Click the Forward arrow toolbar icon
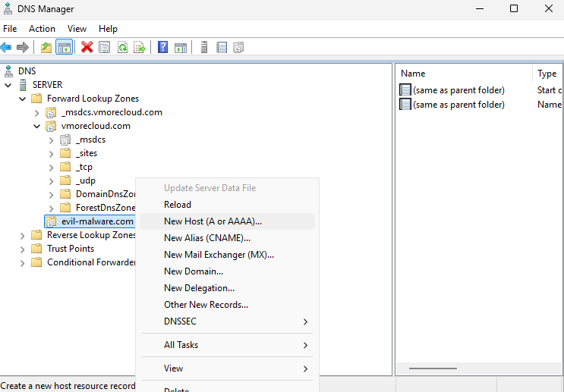 click(x=23, y=47)
